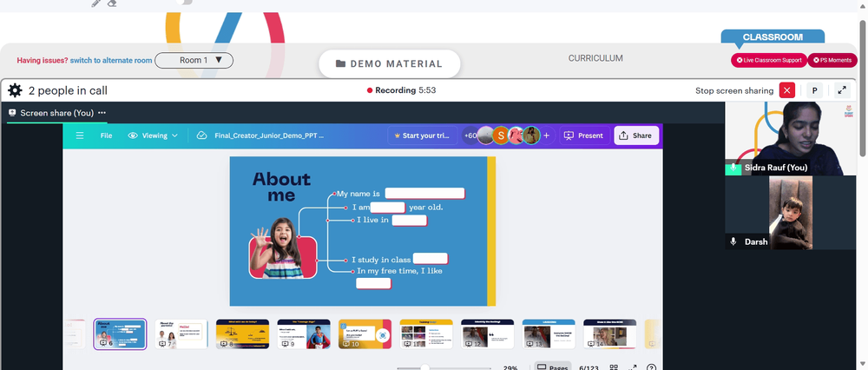Click the page vertical scrollbar
Image resolution: width=868 pixels, height=370 pixels.
864,89
